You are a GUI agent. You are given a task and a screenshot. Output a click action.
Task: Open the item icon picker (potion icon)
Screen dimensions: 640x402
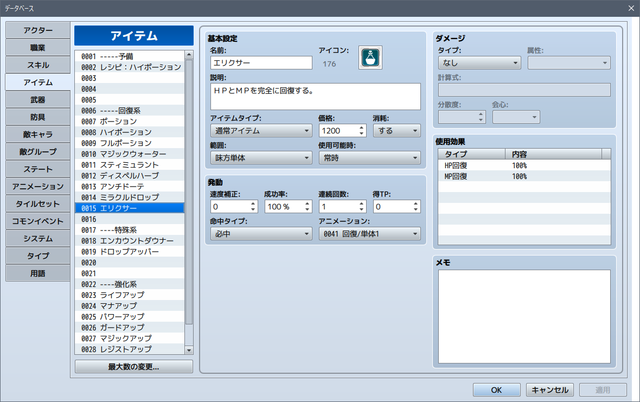pyautogui.click(x=370, y=58)
